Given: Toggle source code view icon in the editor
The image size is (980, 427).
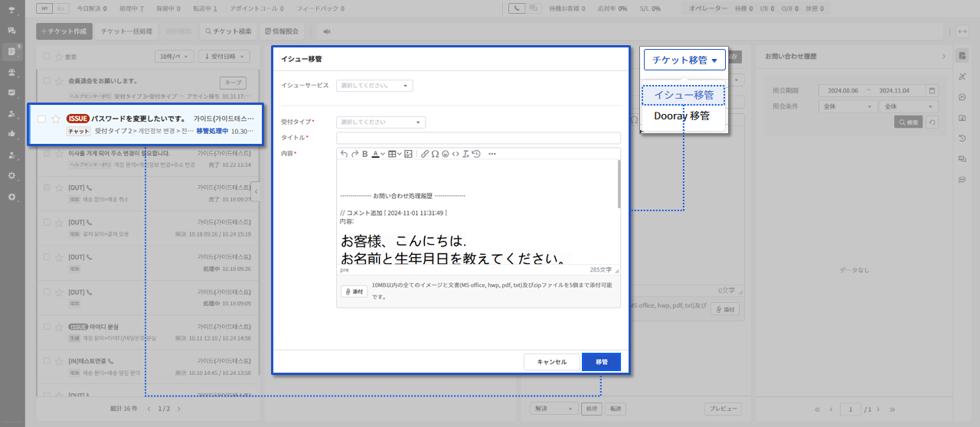Looking at the screenshot, I should [455, 154].
